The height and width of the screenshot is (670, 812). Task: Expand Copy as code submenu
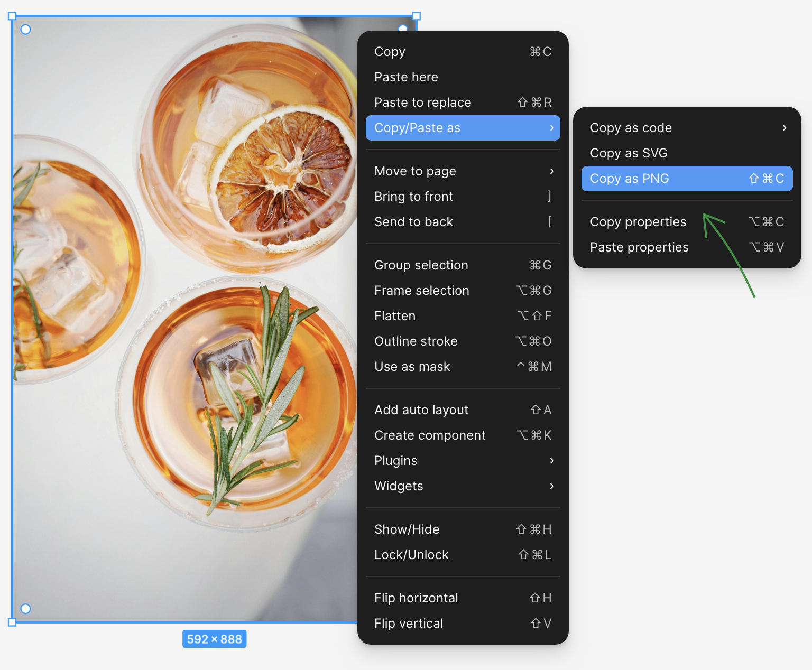click(x=687, y=128)
